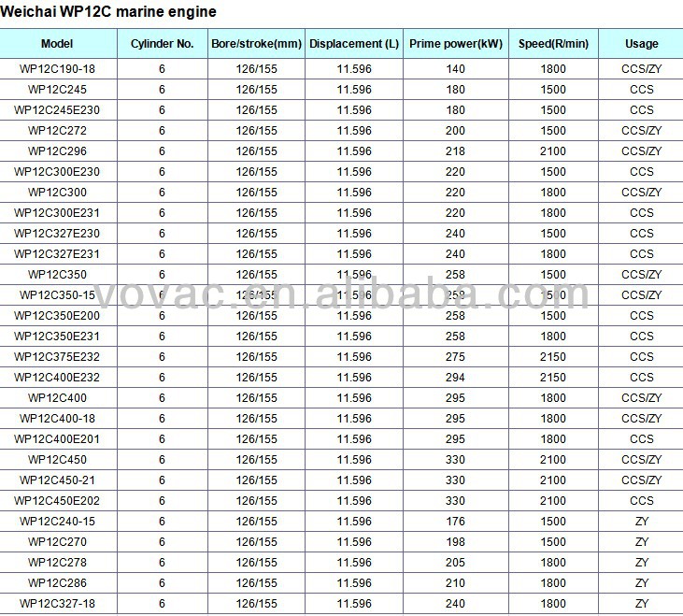Click the Prime power(kW) column header

click(x=456, y=44)
